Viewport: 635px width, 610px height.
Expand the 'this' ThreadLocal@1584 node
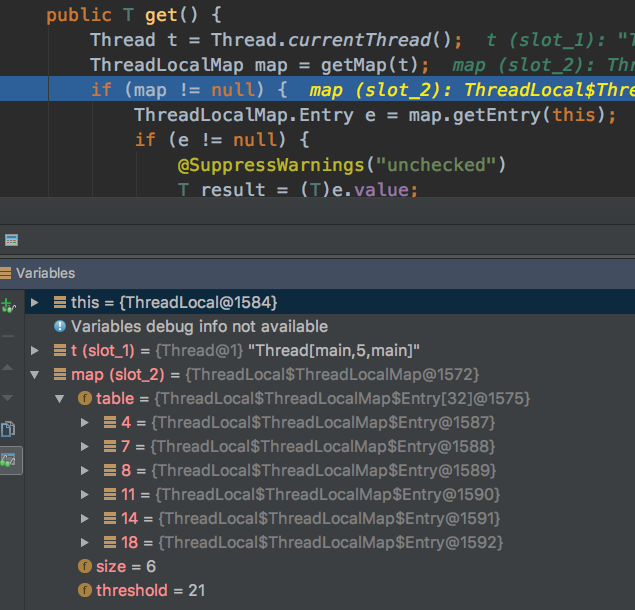pos(34,303)
